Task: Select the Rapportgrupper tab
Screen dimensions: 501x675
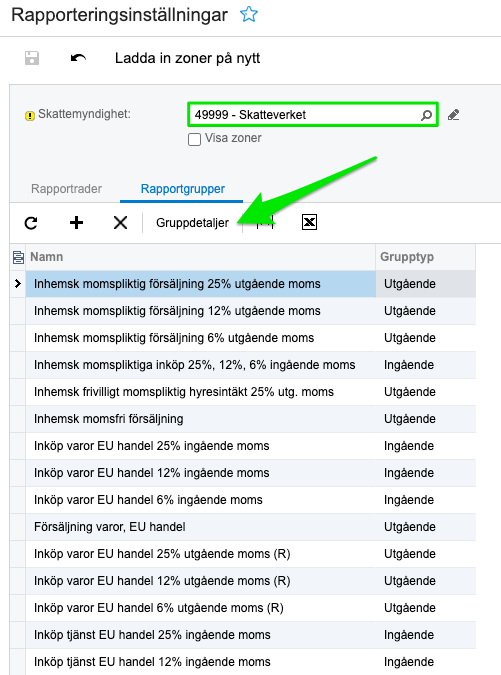Action: pyautogui.click(x=182, y=189)
